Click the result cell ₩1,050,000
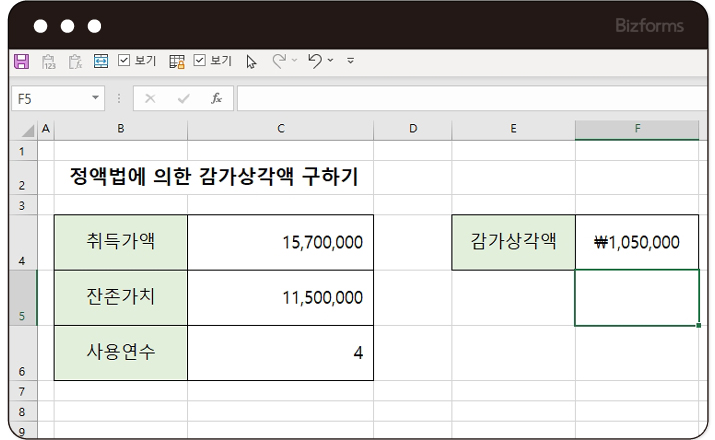Image resolution: width=715 pixels, height=440 pixels. pos(637,242)
